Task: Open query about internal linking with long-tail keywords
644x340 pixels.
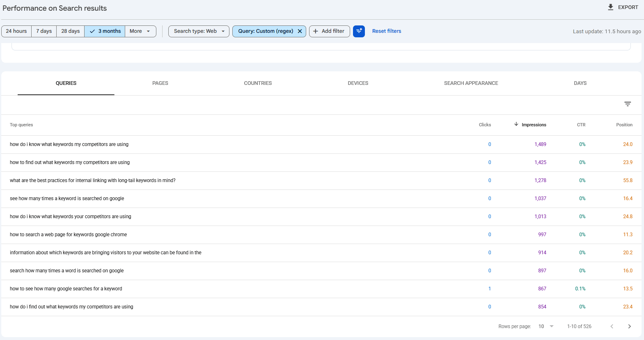Action: [93, 180]
